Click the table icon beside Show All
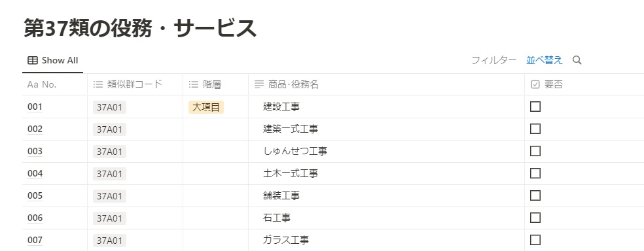This screenshot has width=644, height=251. pos(33,60)
